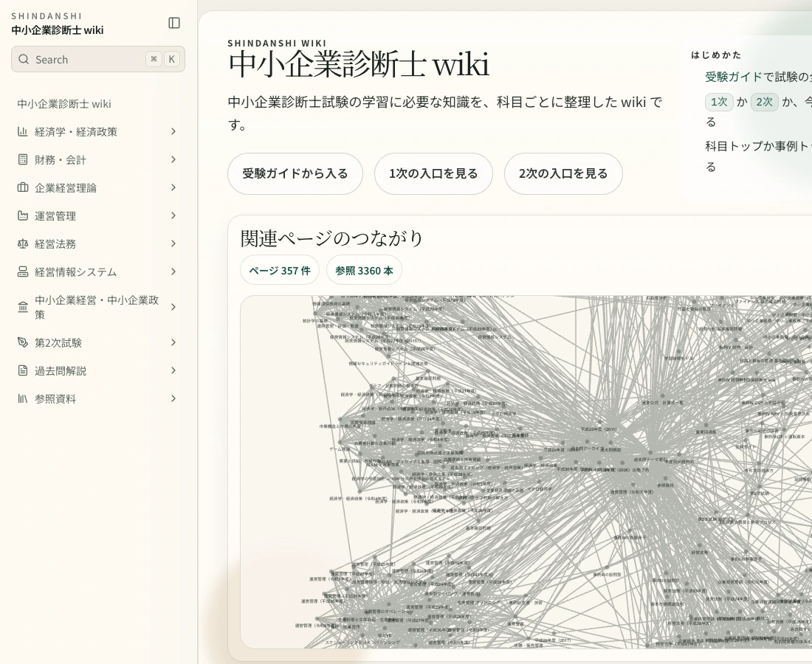Click the main 中小企業診断士 wiki page title
Viewport: 812px width, 664px height.
[358, 65]
